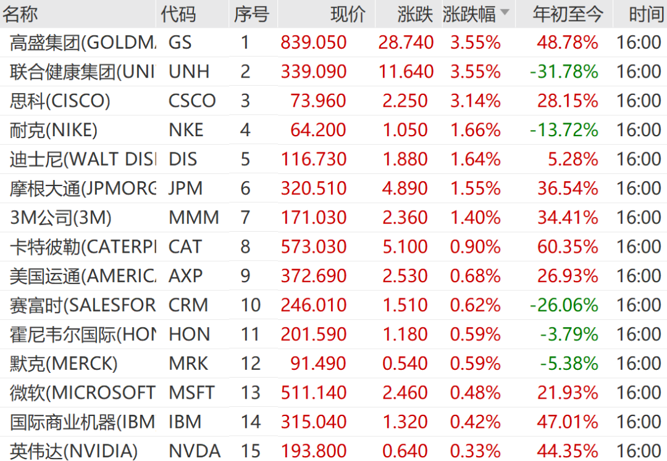Click the CAT ticker code
Viewport: 667px width, 461px height.
[x=185, y=246]
